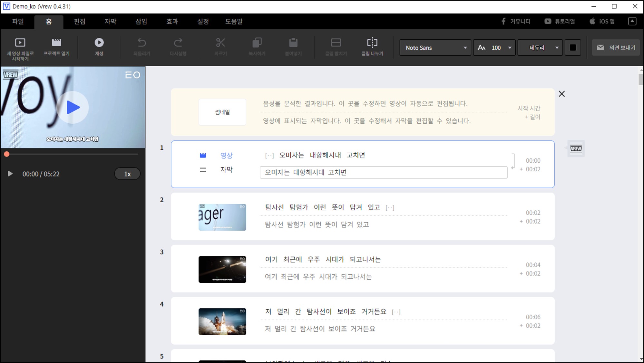Edit subtitle field 오미자는 대항해시대 고치면
Screen dimensions: 644x363
click(384, 172)
